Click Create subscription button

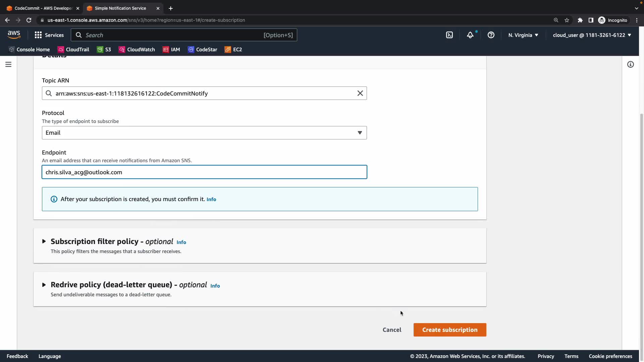[450, 330]
